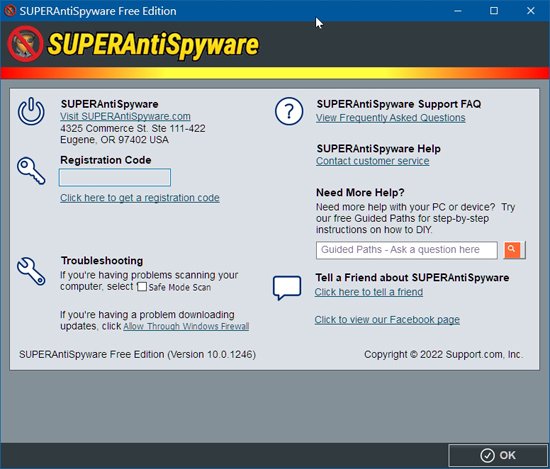Select the version text 'Version 10.0.1246'
The image size is (550, 469).
click(212, 354)
